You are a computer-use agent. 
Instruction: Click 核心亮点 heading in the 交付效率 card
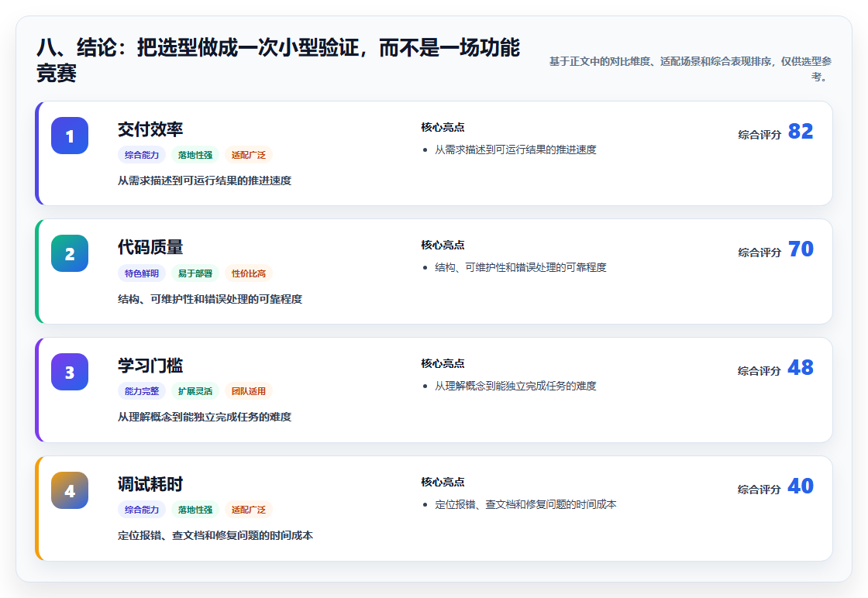tap(443, 127)
